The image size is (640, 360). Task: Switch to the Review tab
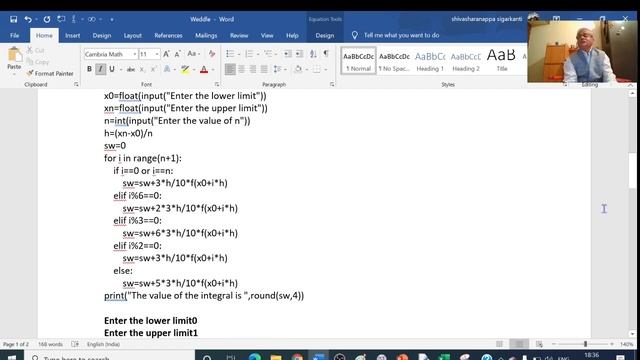tap(239, 36)
